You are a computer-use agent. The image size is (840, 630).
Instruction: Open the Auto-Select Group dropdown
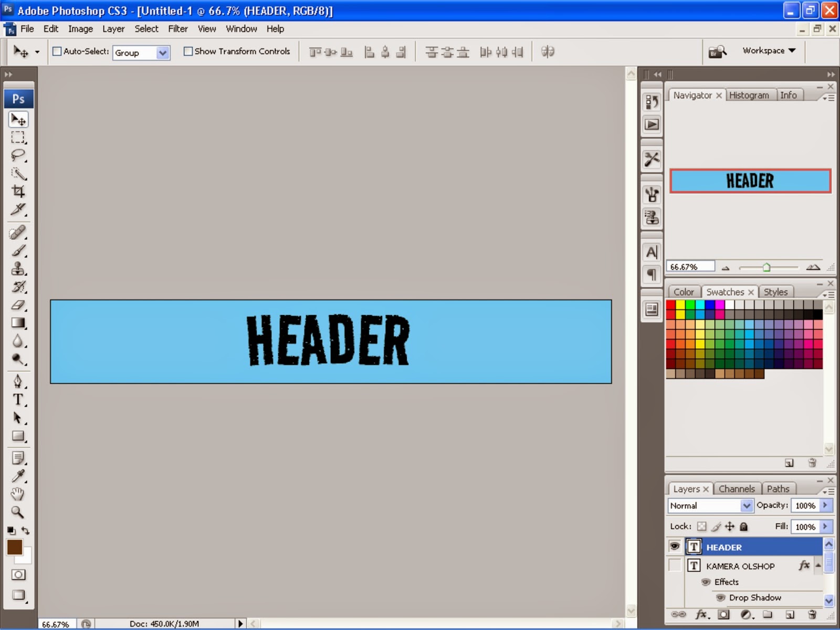162,52
